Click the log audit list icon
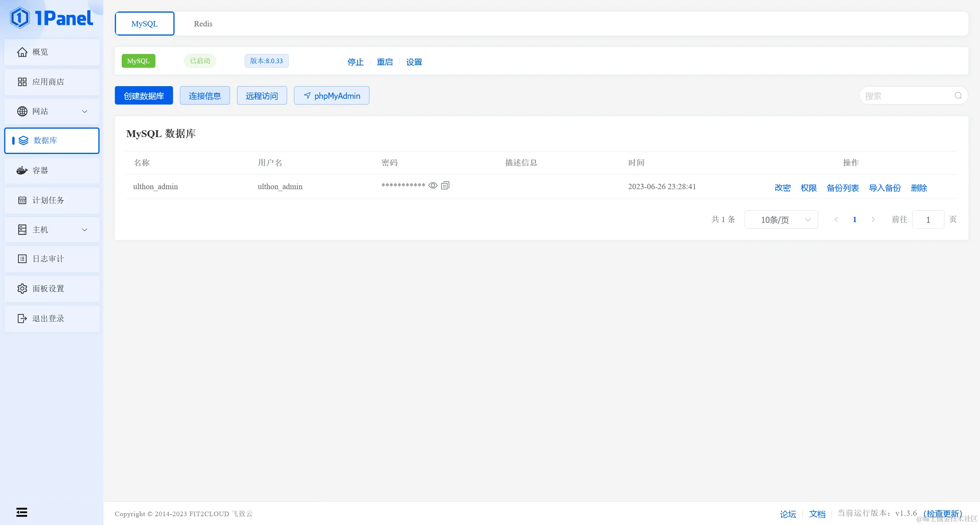Image resolution: width=980 pixels, height=525 pixels. tap(22, 259)
